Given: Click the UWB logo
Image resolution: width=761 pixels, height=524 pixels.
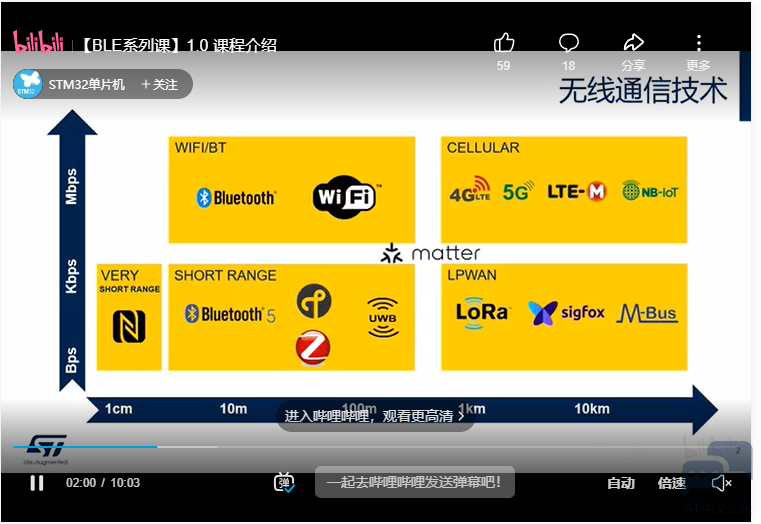Looking at the screenshot, I should click(x=383, y=318).
